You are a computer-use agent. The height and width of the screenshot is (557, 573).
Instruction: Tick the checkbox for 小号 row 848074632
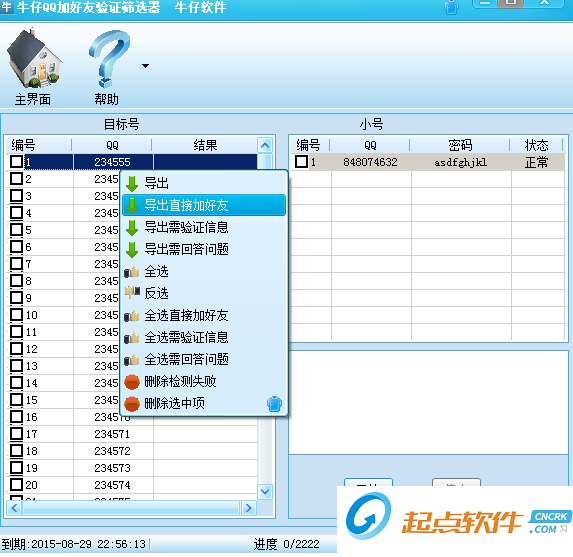[x=301, y=162]
